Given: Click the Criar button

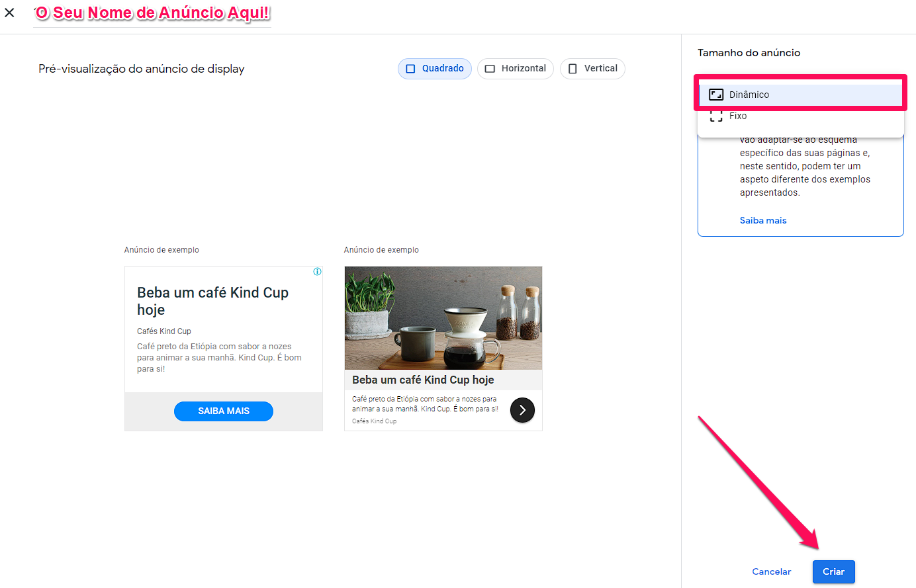Looking at the screenshot, I should click(x=834, y=571).
